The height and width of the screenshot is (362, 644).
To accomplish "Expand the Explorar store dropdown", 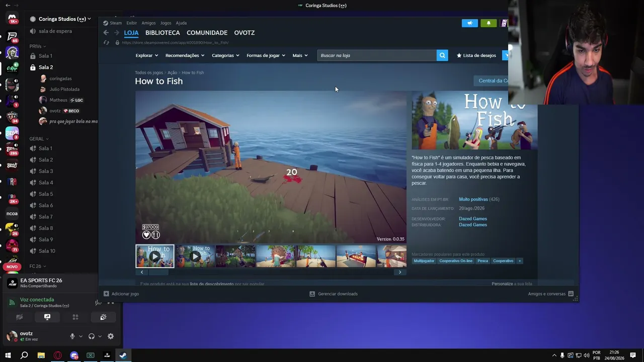I will [147, 55].
